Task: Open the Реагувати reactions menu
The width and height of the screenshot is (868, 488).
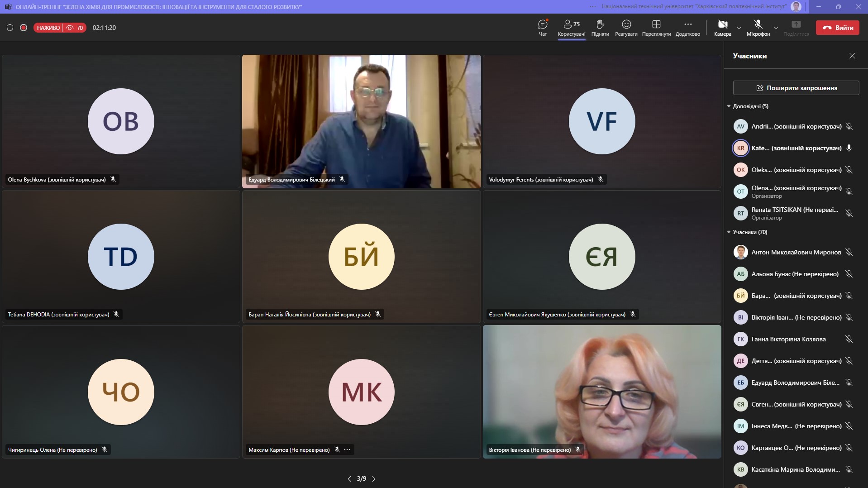Action: point(626,28)
